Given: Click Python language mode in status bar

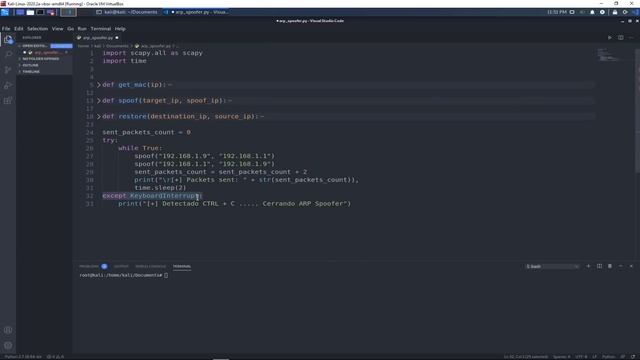Looking at the screenshot, I should (x=609, y=357).
